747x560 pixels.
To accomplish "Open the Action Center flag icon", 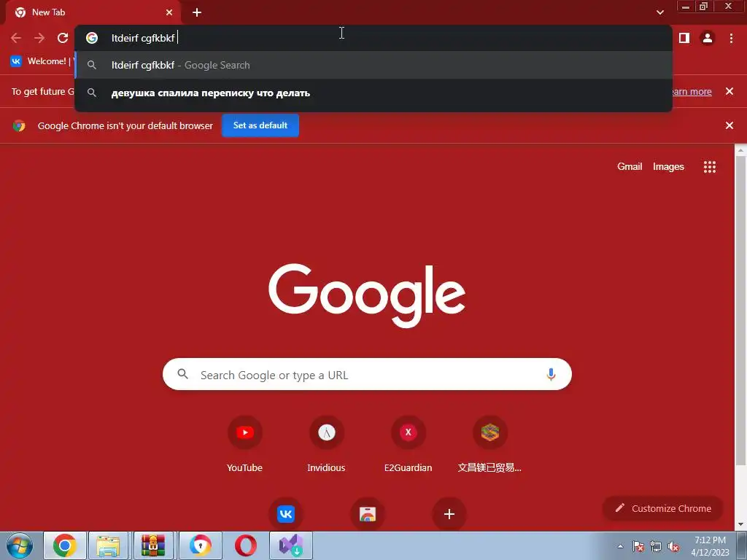I will pyautogui.click(x=638, y=546).
